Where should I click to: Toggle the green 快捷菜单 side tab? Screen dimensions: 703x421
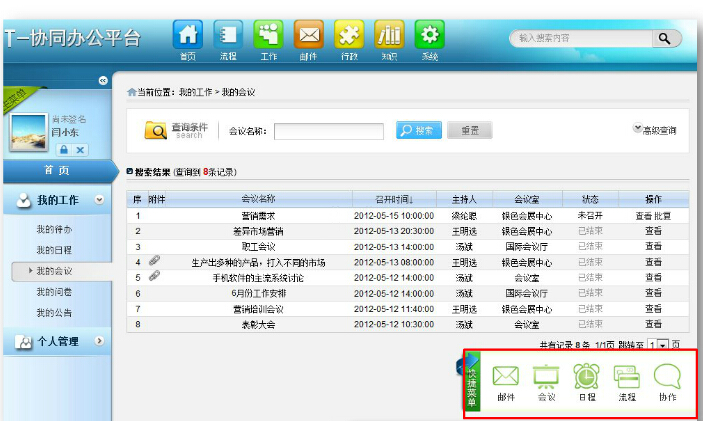(472, 381)
